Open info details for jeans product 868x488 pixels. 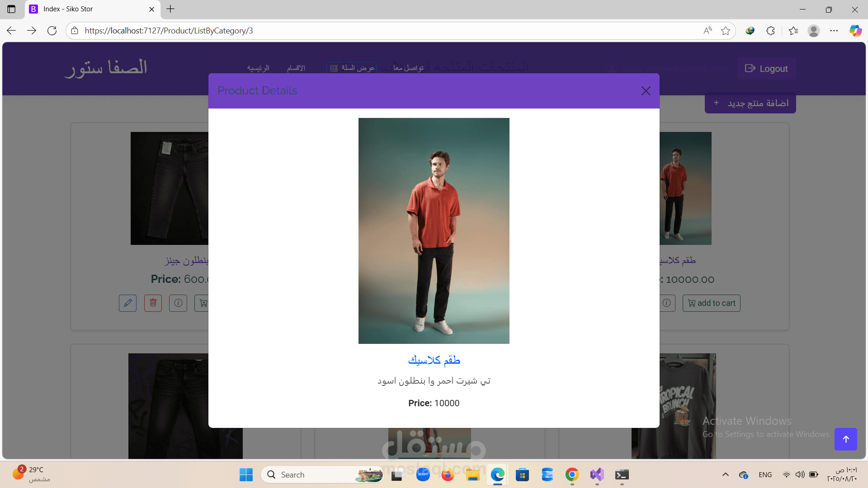pyautogui.click(x=178, y=303)
